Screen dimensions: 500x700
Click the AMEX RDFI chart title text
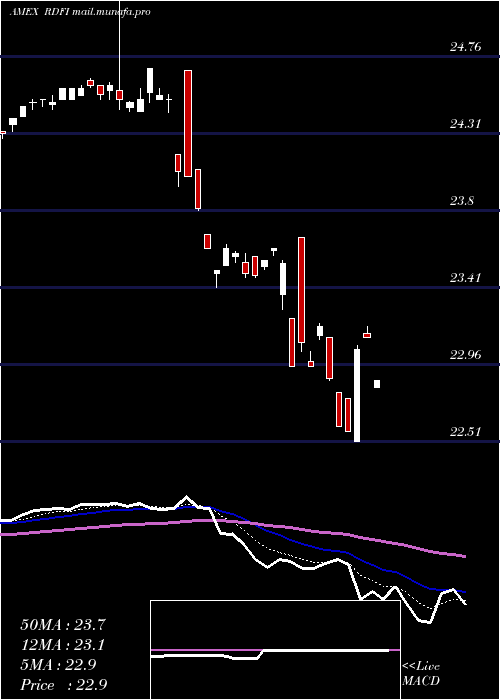pos(80,12)
